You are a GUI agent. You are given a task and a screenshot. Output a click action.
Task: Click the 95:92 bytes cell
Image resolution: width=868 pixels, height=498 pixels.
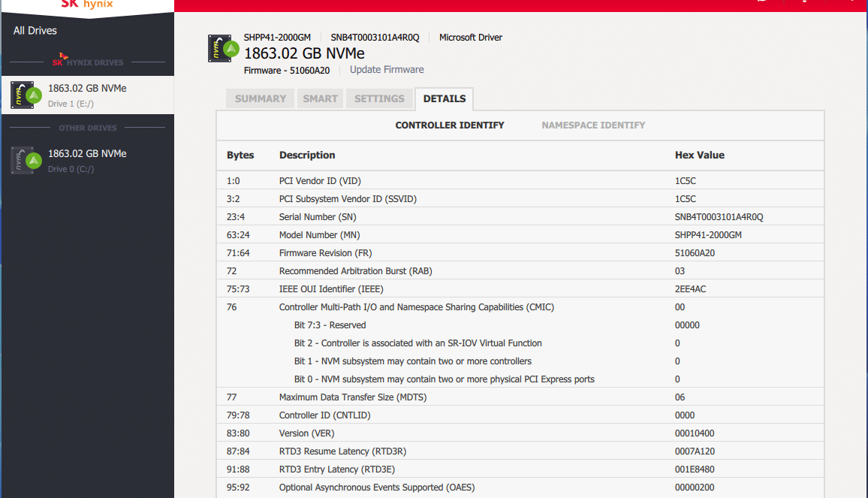point(238,487)
